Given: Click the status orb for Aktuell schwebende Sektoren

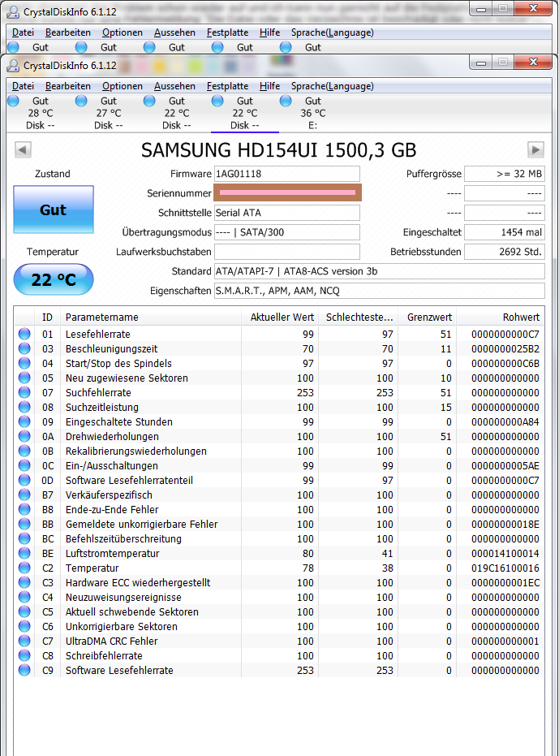Looking at the screenshot, I should [24, 611].
